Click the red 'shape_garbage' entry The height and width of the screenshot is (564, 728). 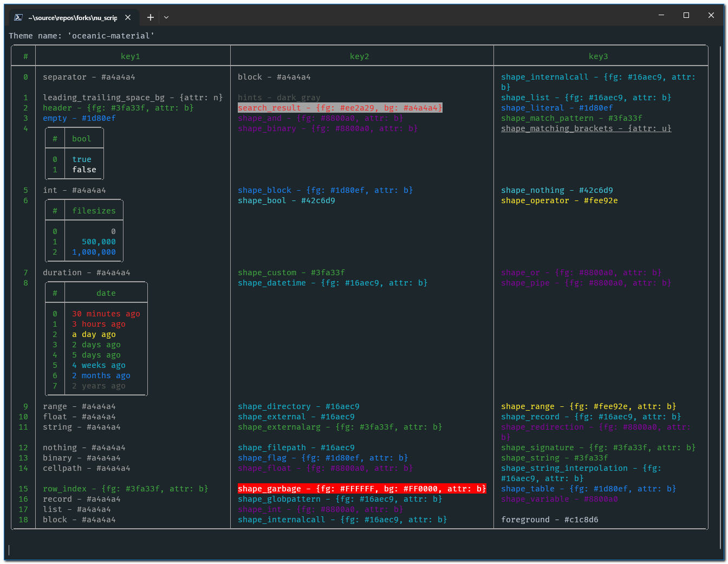pos(362,489)
